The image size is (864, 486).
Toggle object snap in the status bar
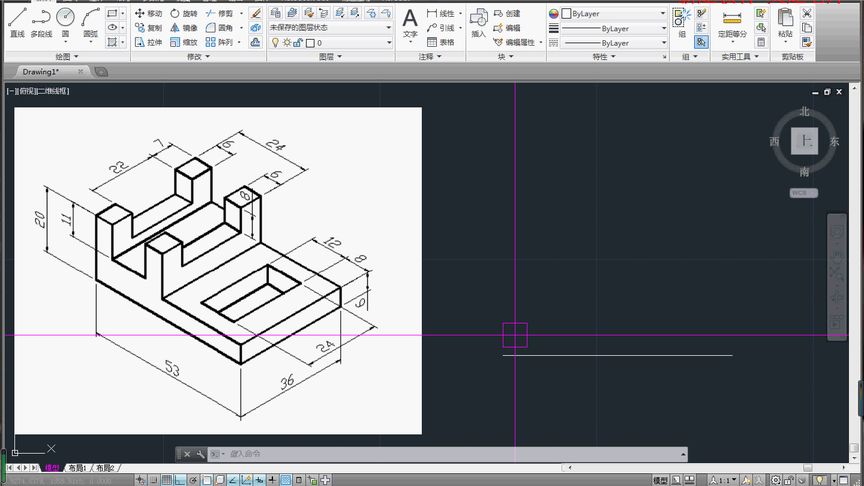click(x=207, y=480)
